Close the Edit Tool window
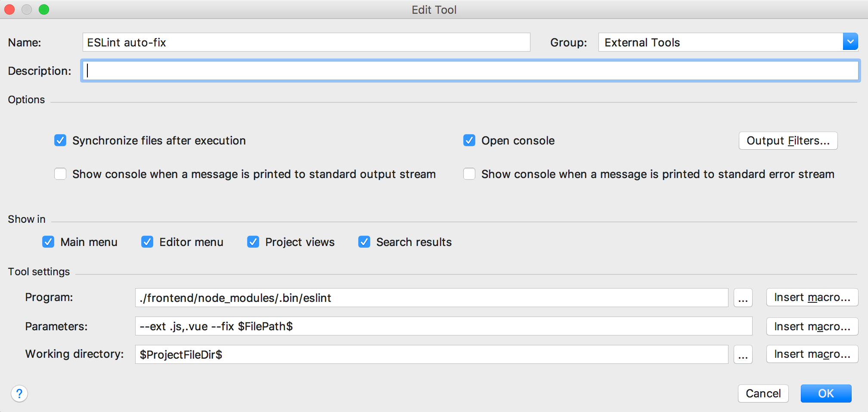The height and width of the screenshot is (412, 868). tap(9, 9)
